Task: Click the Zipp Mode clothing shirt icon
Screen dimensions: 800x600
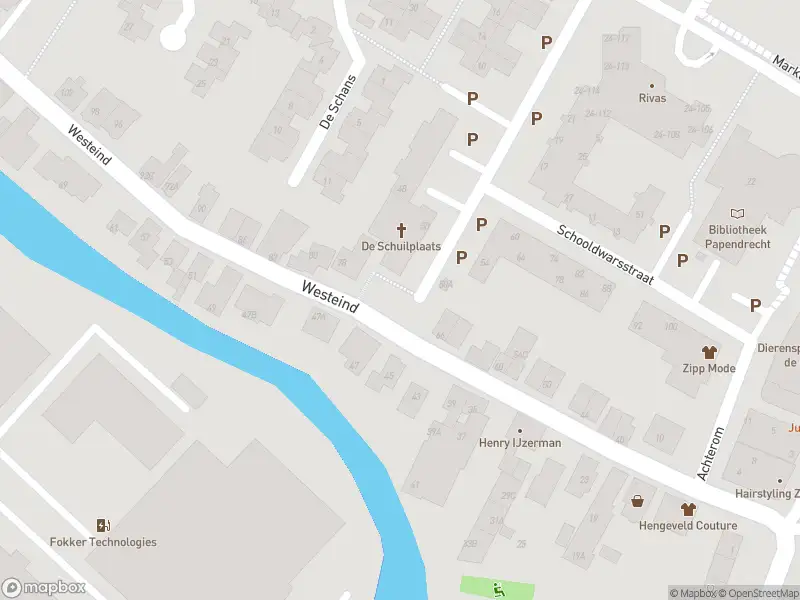Action: click(x=709, y=352)
